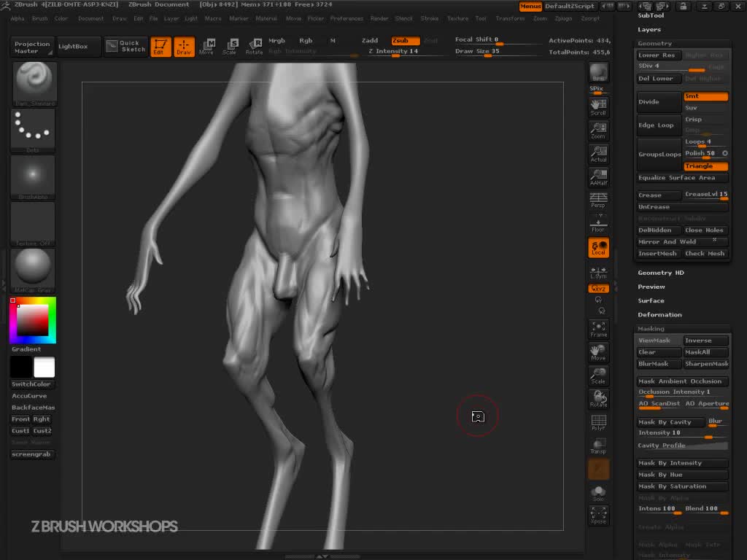This screenshot has width=747, height=560.
Task: Toggle ViewMask in Masking
Action: pos(659,341)
